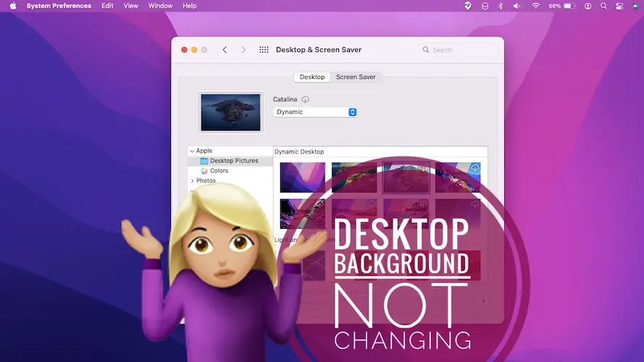Open the volume speaker menu

click(517, 6)
